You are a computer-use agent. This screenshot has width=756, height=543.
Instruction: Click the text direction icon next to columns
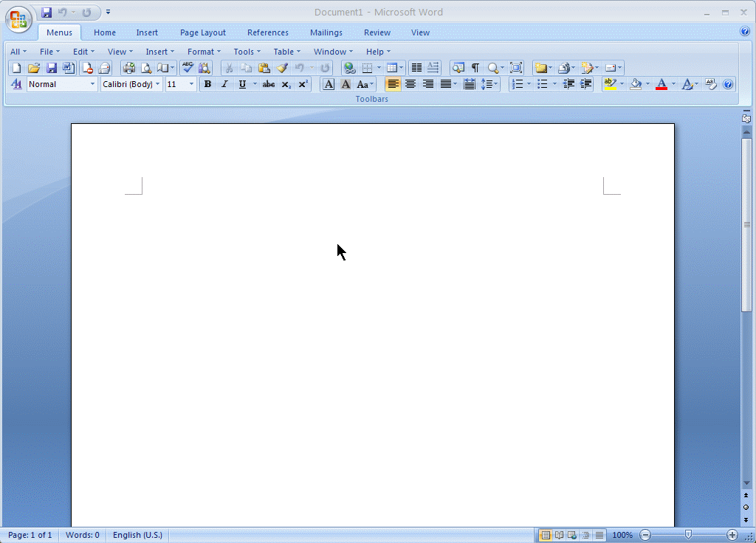(433, 68)
